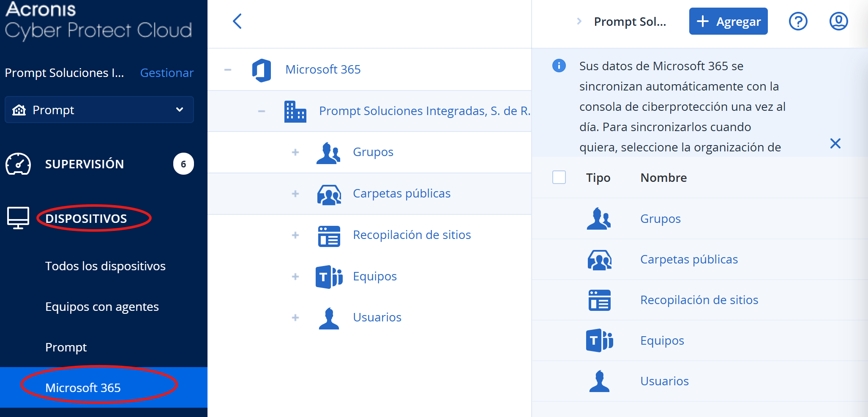
Task: Click the Gestionar link
Action: (x=167, y=73)
